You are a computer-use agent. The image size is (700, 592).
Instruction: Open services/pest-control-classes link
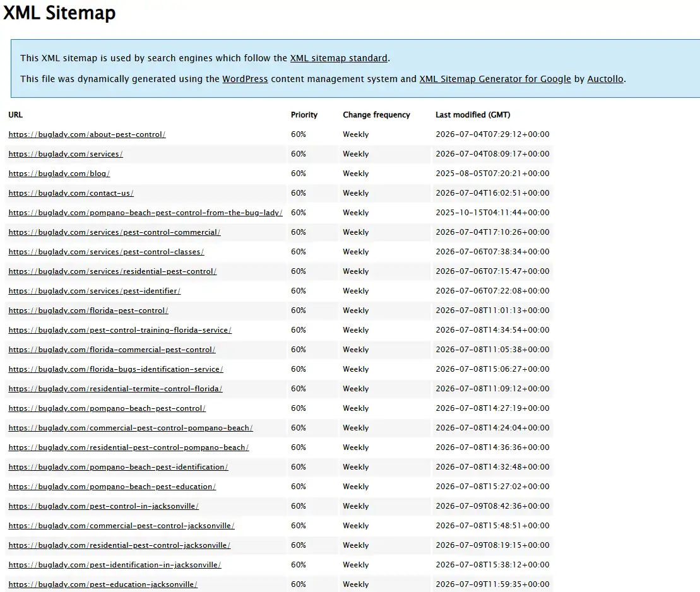click(x=106, y=252)
